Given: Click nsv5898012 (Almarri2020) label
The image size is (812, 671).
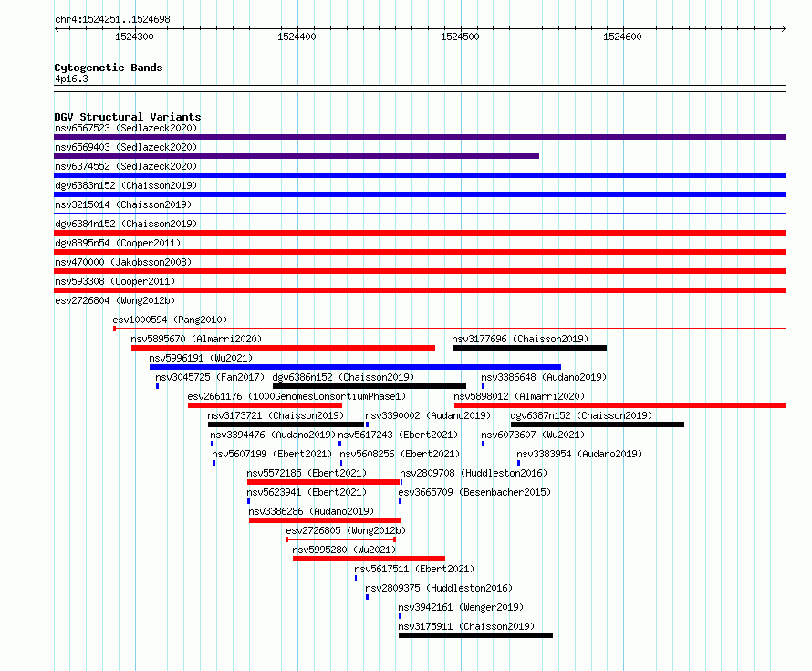Looking at the screenshot, I should (519, 396).
